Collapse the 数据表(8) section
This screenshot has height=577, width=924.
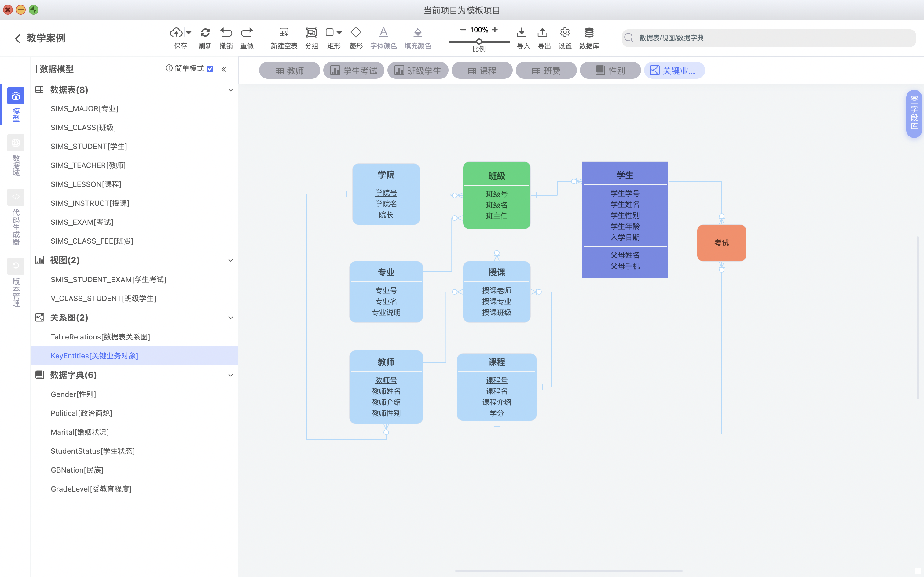[231, 90]
